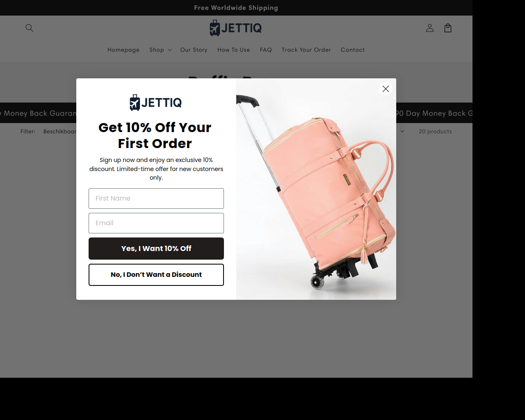Open the sort dropdown near product count
The height and width of the screenshot is (420, 525).
402,131
